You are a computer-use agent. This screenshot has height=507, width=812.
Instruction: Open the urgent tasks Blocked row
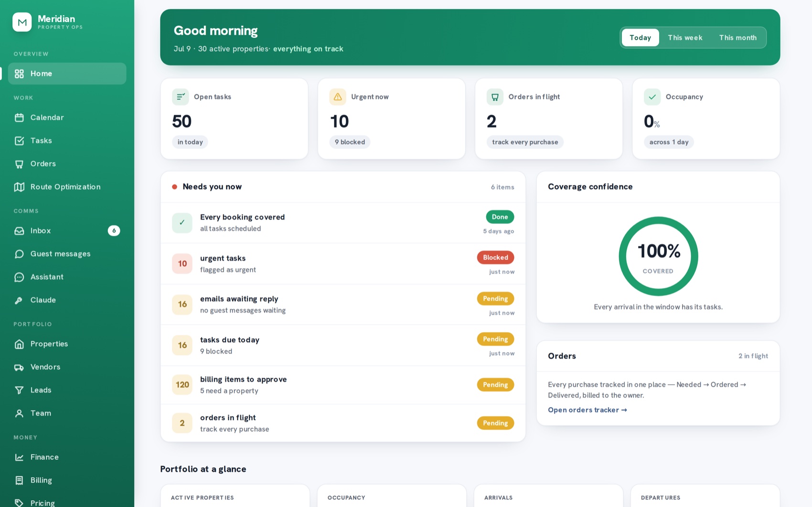click(x=343, y=264)
